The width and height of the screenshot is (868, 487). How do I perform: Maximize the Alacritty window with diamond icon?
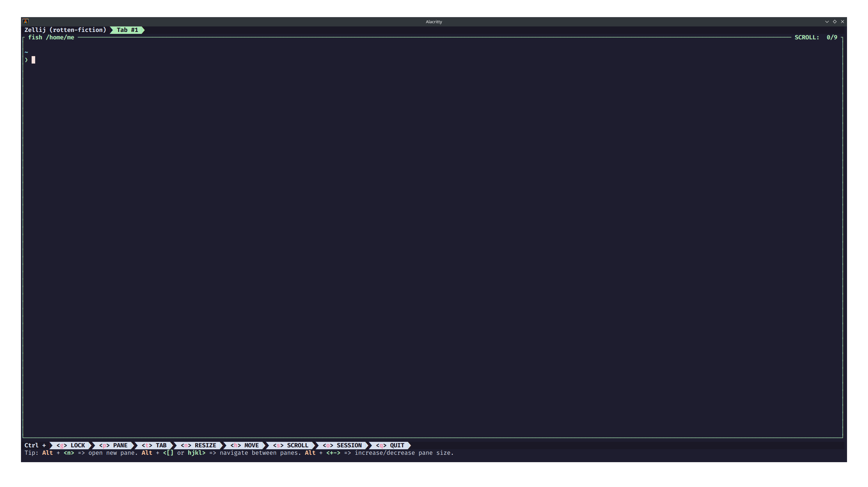(835, 22)
